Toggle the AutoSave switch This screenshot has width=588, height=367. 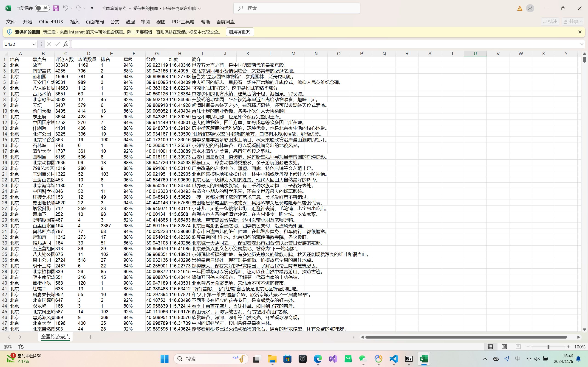pyautogui.click(x=42, y=8)
